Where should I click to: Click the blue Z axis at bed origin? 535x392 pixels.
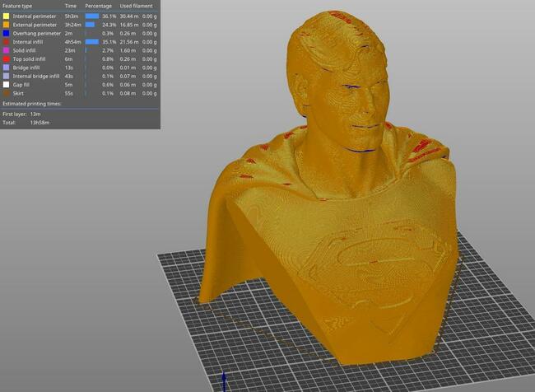224,382
